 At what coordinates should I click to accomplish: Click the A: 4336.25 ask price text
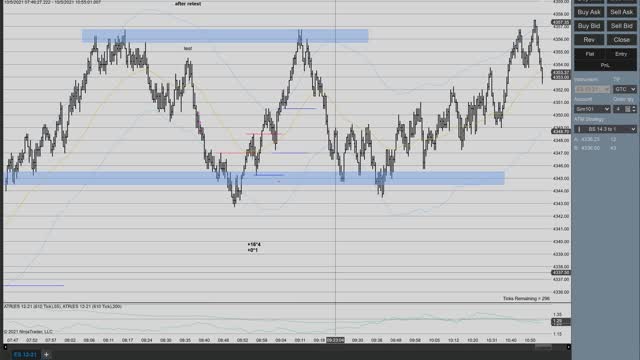(x=587, y=139)
